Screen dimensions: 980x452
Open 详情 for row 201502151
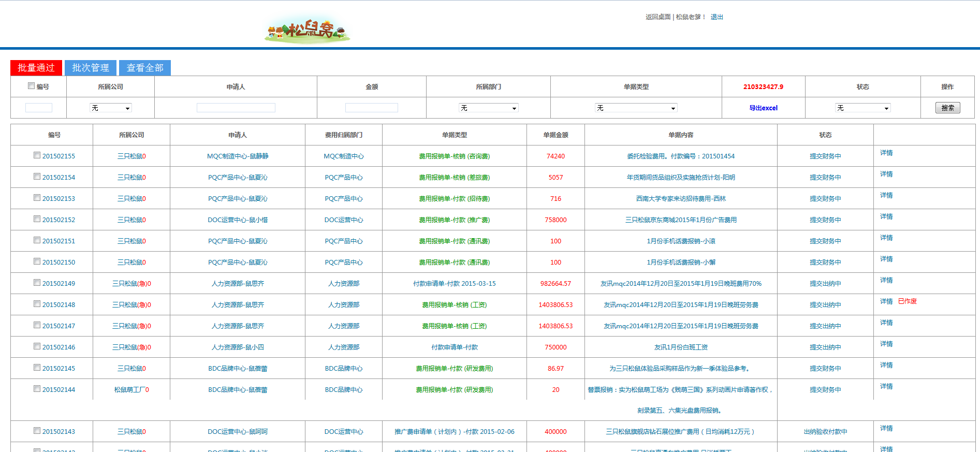(x=886, y=238)
